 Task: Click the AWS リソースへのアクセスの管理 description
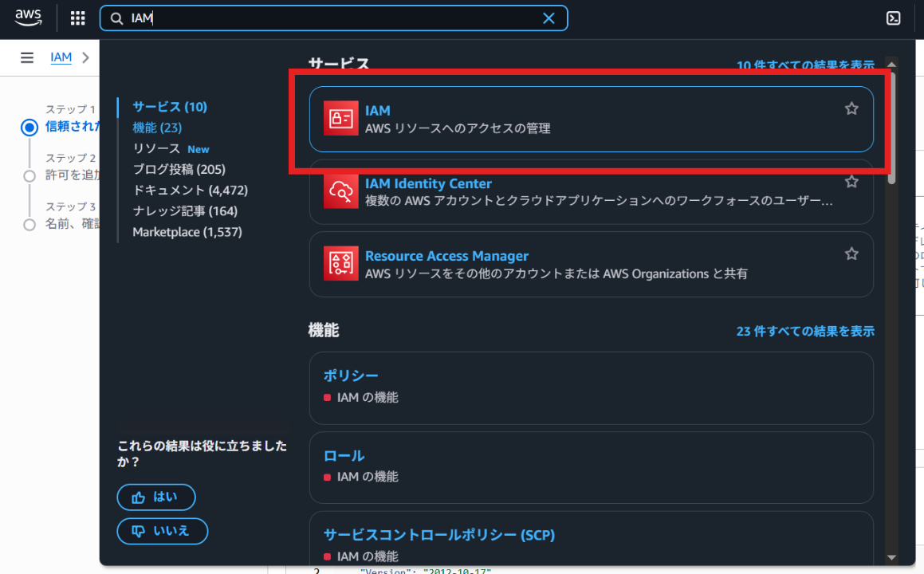(x=458, y=128)
